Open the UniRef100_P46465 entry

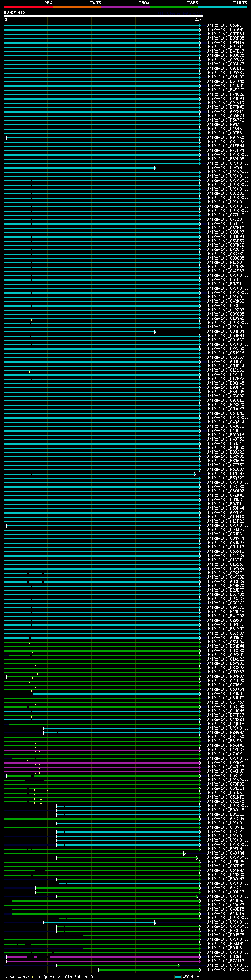(x=225, y=129)
